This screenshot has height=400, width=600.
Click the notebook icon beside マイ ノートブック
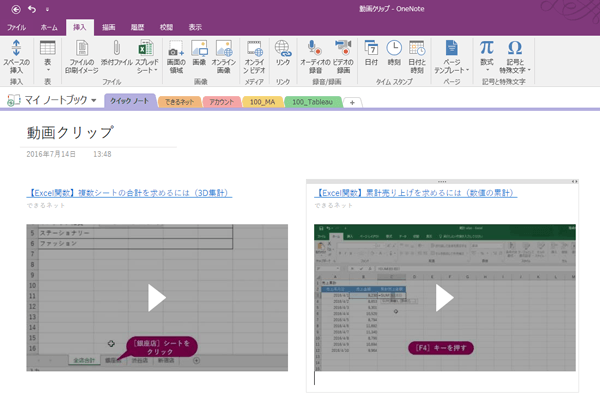[x=13, y=100]
